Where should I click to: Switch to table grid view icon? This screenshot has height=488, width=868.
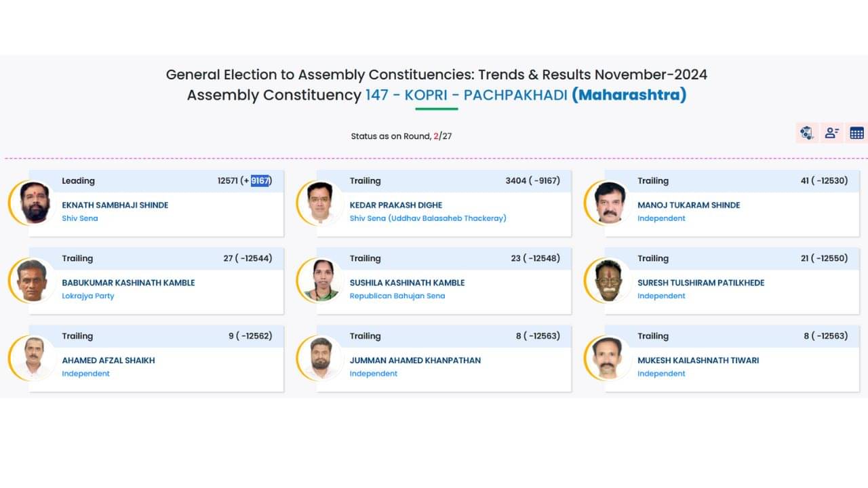coord(856,133)
